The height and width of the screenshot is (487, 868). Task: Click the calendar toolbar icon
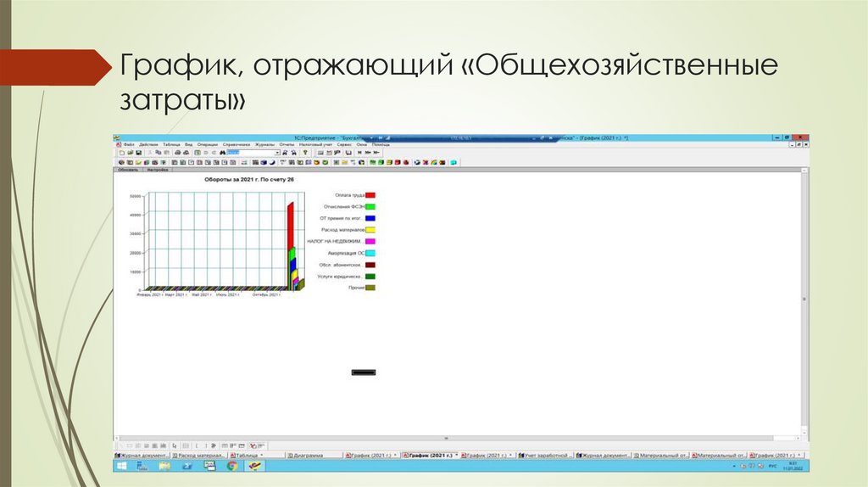tap(330, 153)
